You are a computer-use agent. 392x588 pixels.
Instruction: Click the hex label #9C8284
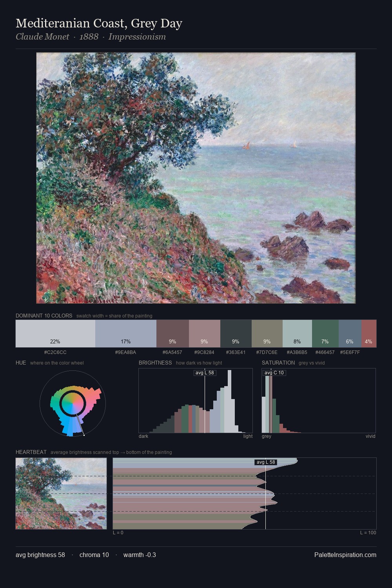204,352
